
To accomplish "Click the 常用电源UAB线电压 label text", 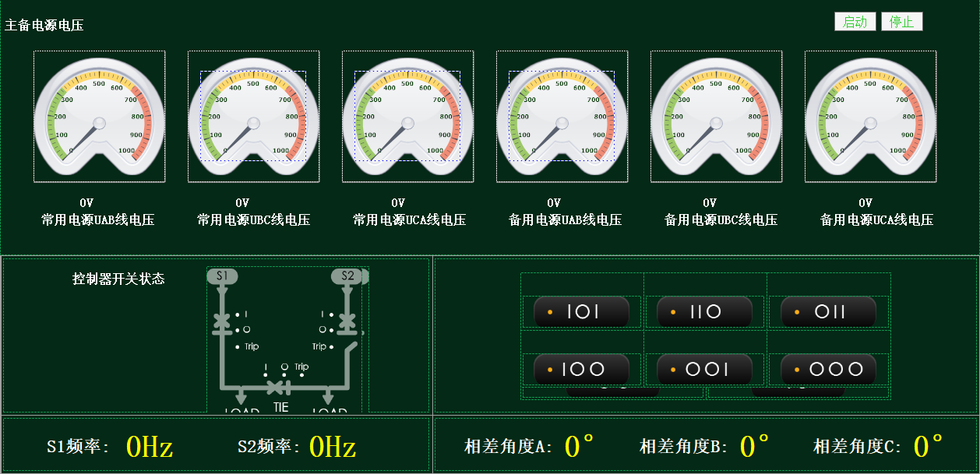I will coord(98,220).
